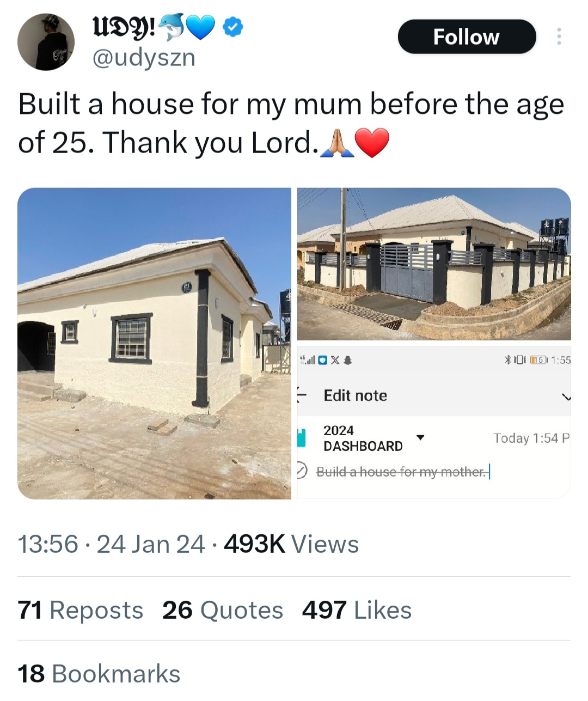Click the battery indicator showing 16

pyautogui.click(x=538, y=360)
